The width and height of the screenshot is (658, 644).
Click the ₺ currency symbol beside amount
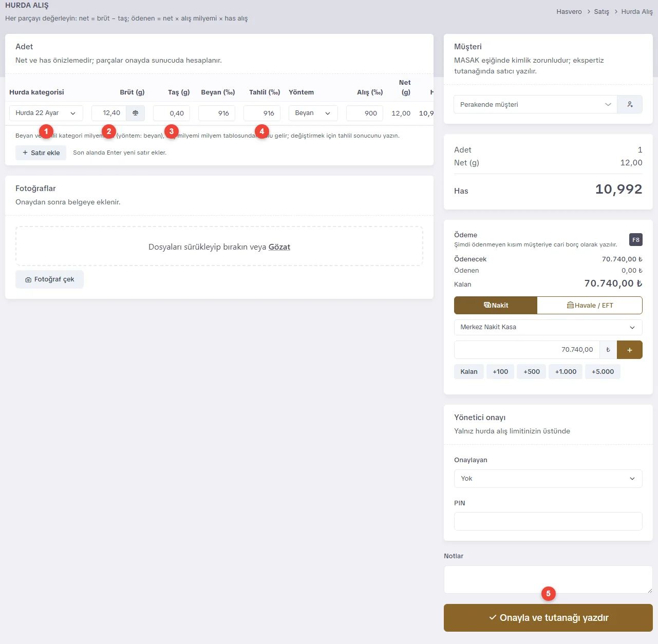608,350
